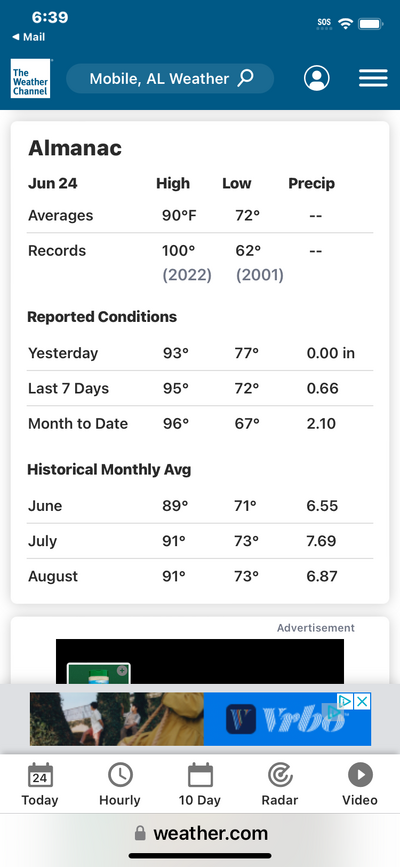This screenshot has width=400, height=867.
Task: Open the user profile icon
Action: pos(316,79)
